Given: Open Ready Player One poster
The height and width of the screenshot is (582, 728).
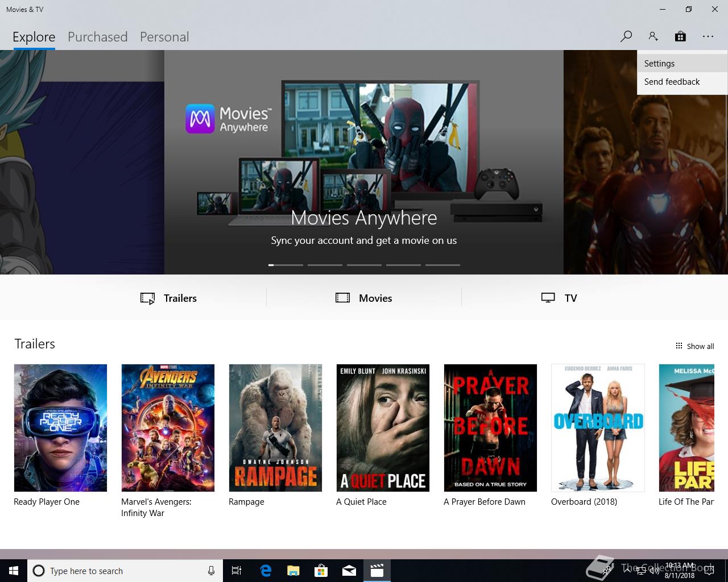Looking at the screenshot, I should click(x=60, y=428).
